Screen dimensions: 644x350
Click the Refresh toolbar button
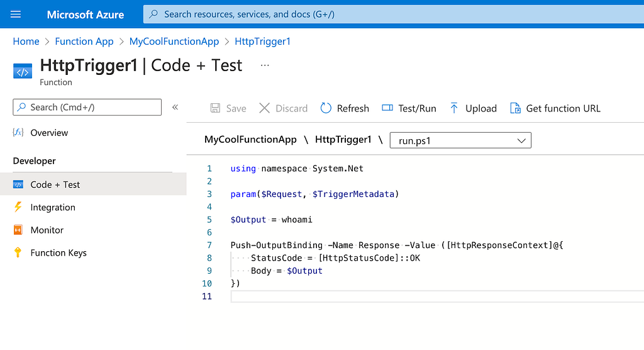click(345, 108)
